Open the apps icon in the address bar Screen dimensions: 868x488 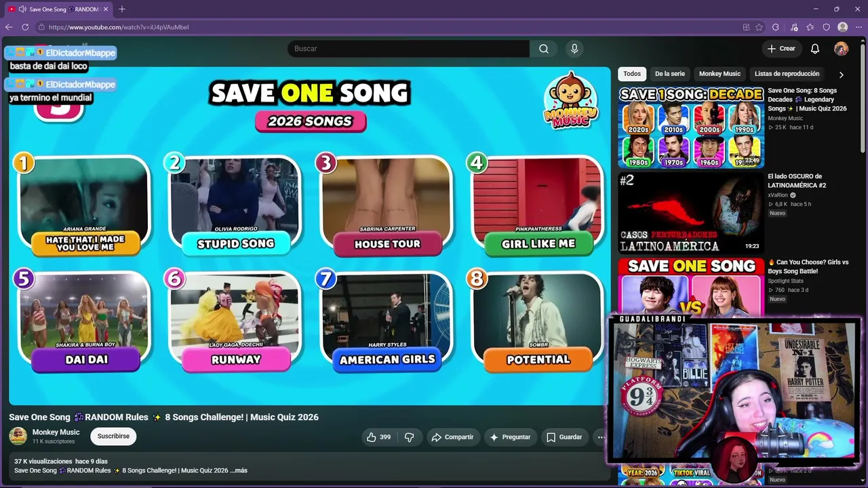(x=746, y=27)
